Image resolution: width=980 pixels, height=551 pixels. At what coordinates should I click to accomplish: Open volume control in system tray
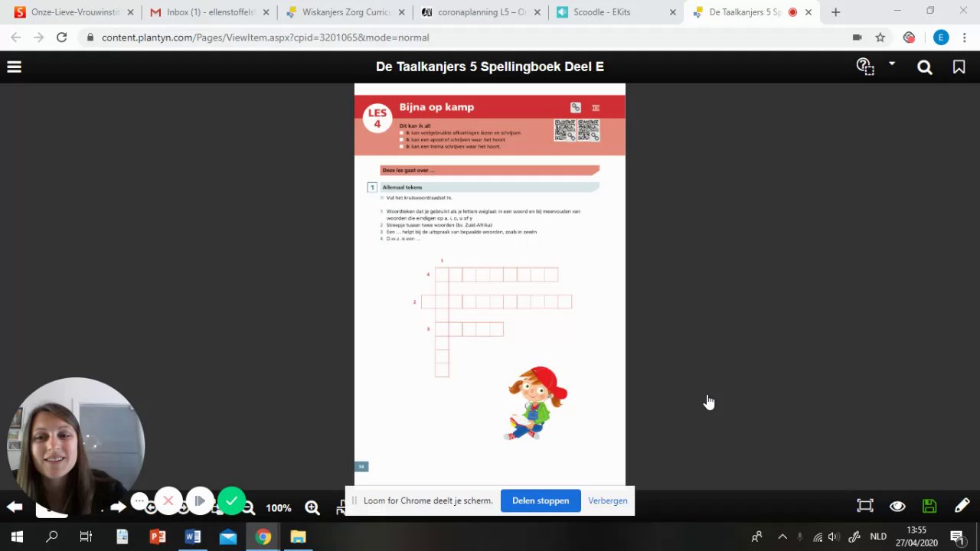coord(834,536)
